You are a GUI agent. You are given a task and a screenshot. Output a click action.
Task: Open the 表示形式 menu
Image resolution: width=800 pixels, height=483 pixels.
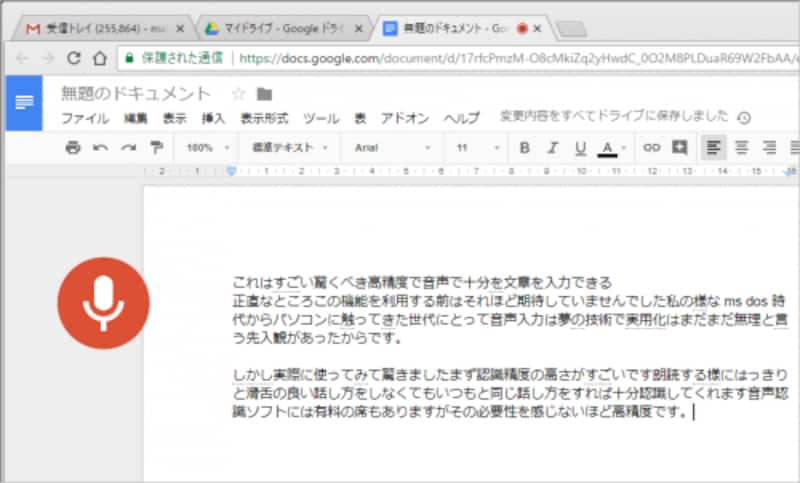point(264,118)
